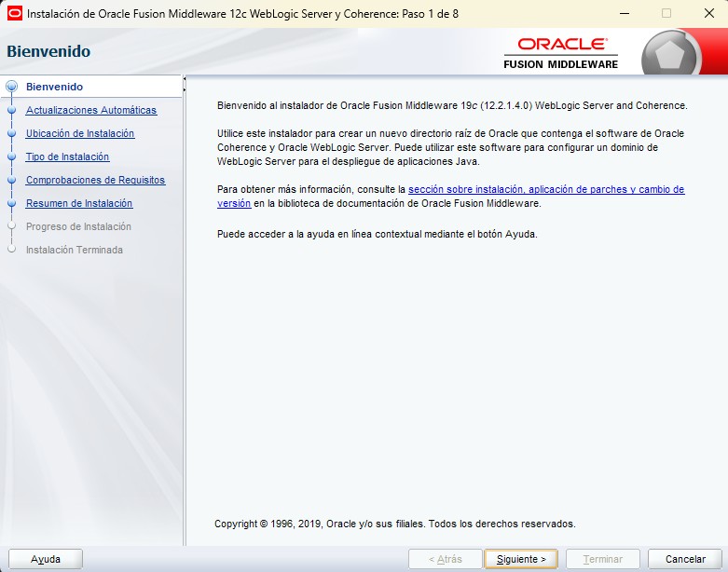Go to Actualizaciones Automáticas step
This screenshot has width=728, height=572.
(91, 110)
